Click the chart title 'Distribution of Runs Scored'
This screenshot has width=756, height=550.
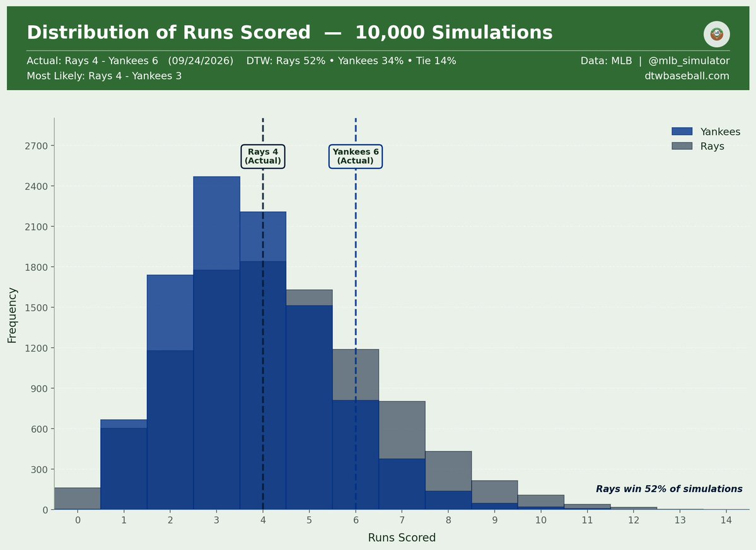[169, 33]
